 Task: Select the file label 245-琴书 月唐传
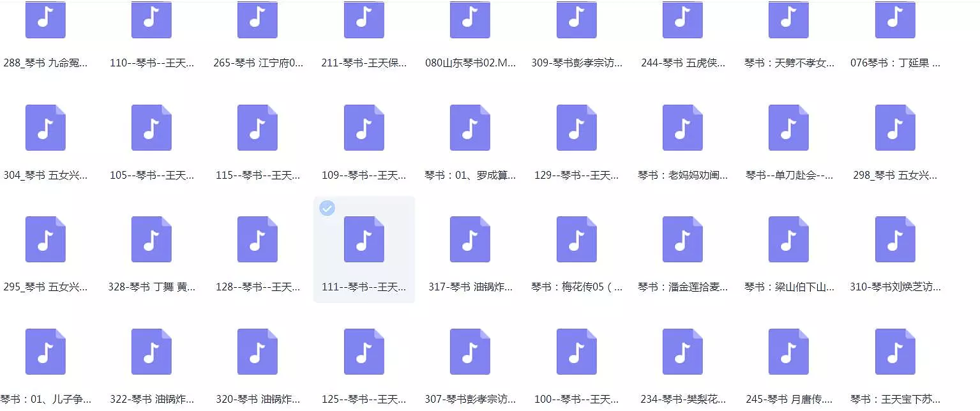tap(788, 400)
